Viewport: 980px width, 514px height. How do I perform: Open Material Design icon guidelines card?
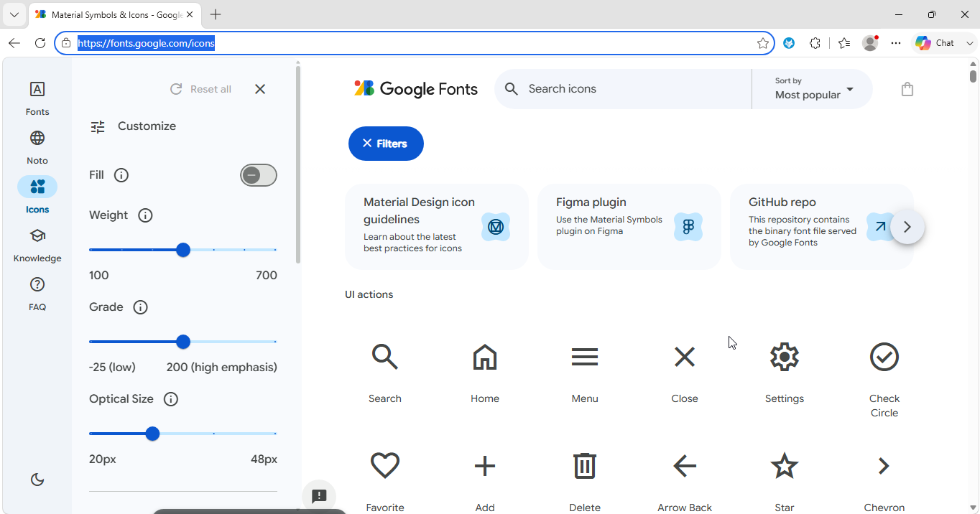pos(437,227)
